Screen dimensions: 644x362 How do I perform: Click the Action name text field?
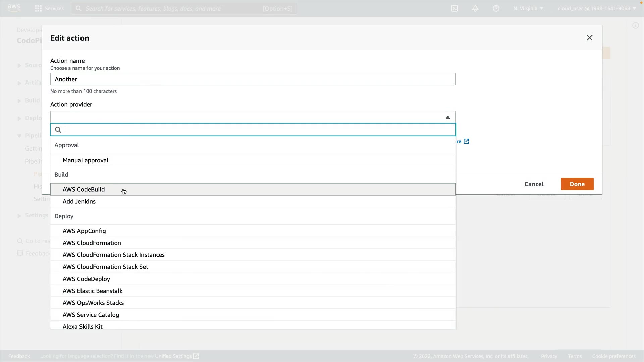tap(253, 79)
